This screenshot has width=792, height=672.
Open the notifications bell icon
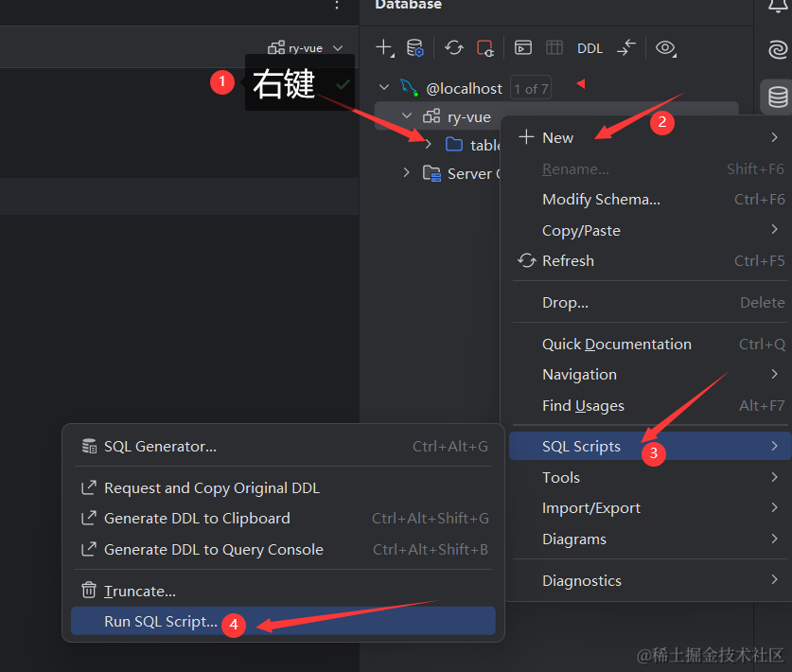(x=777, y=8)
